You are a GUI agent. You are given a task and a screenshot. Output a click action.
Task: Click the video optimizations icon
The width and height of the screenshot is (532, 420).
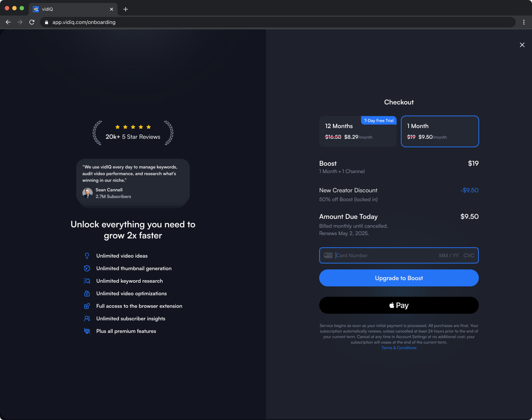tap(87, 293)
